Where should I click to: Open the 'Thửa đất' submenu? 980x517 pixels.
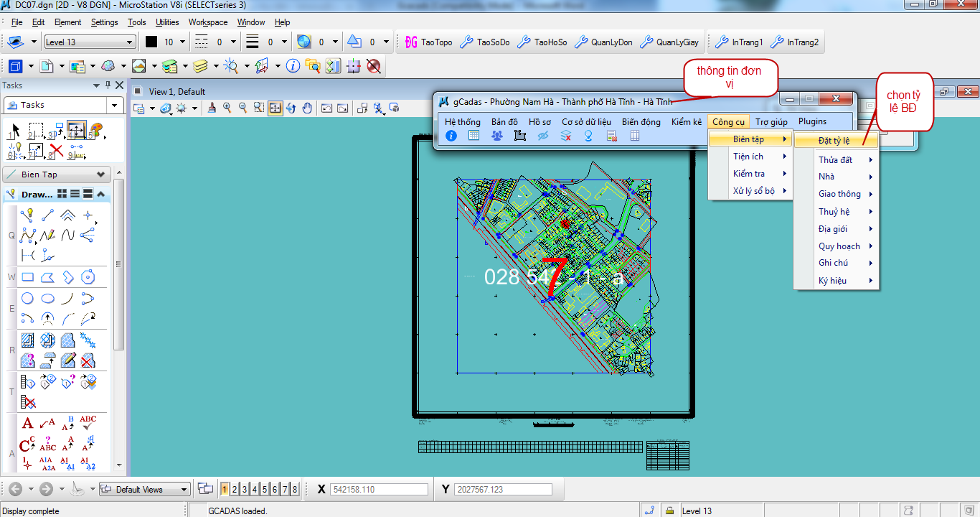click(x=836, y=159)
